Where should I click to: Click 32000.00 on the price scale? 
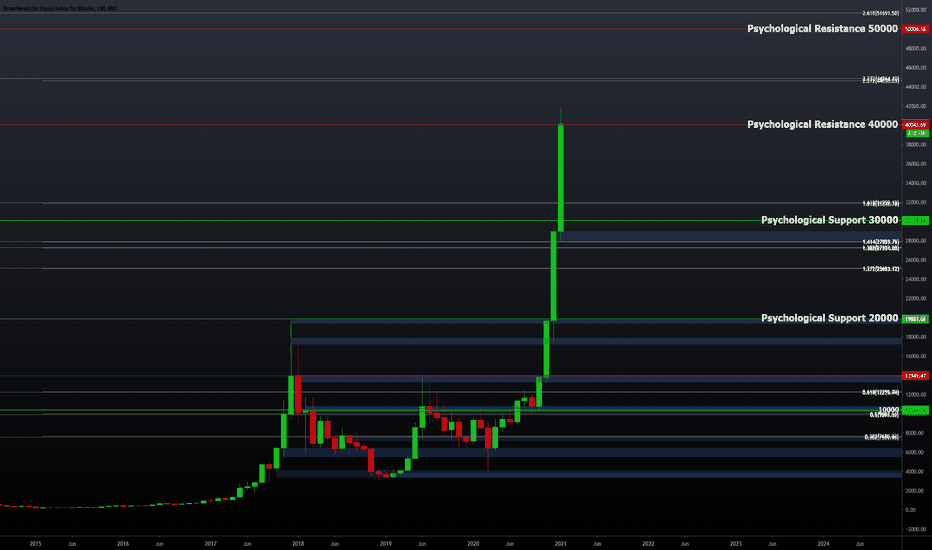click(x=916, y=202)
